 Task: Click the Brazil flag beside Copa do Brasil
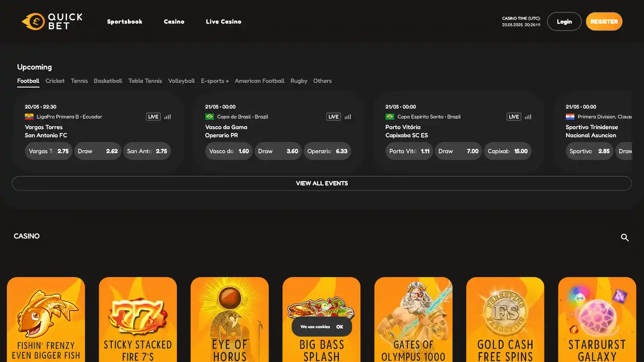[210, 117]
